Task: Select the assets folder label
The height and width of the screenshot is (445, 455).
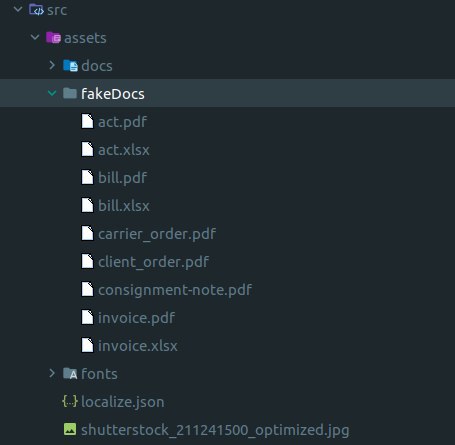Action: tap(85, 38)
